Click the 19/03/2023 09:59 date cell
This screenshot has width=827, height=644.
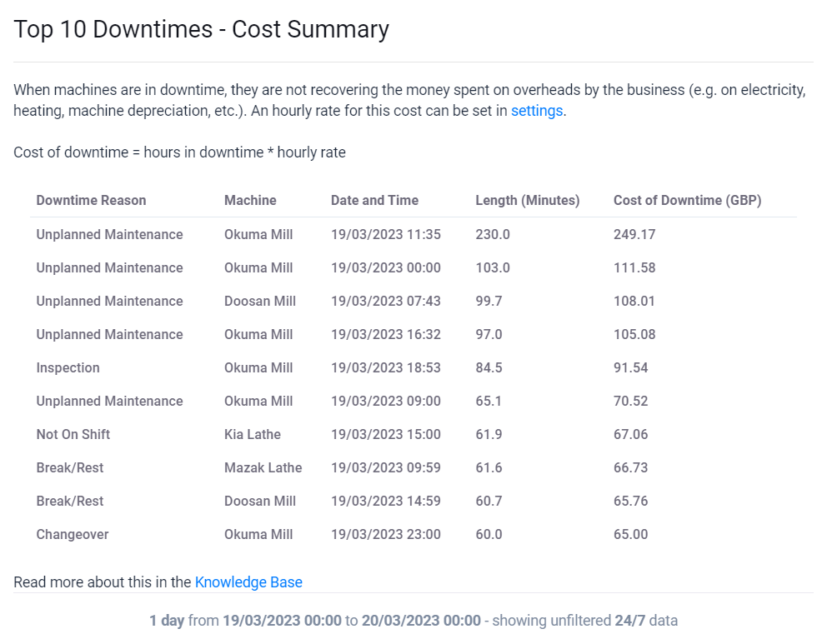click(x=385, y=467)
